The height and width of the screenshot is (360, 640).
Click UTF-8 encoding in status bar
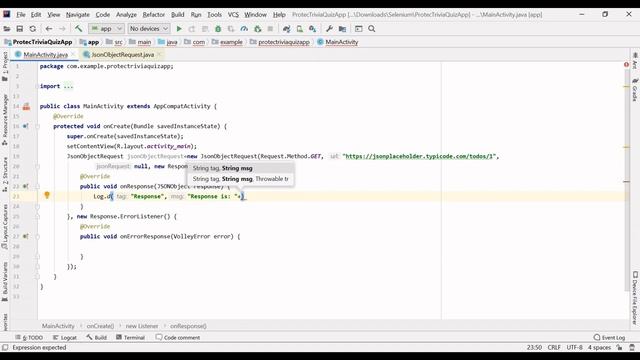tap(574, 347)
